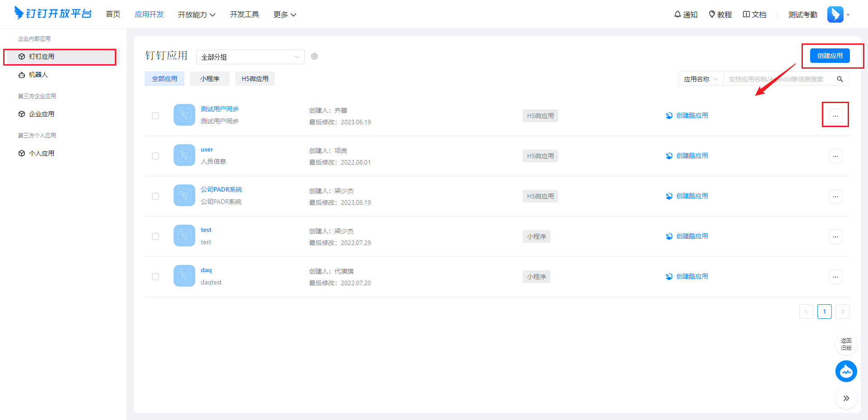Open the 公司PADR系统 app name link
Image resolution: width=868 pixels, height=420 pixels.
pyautogui.click(x=222, y=189)
